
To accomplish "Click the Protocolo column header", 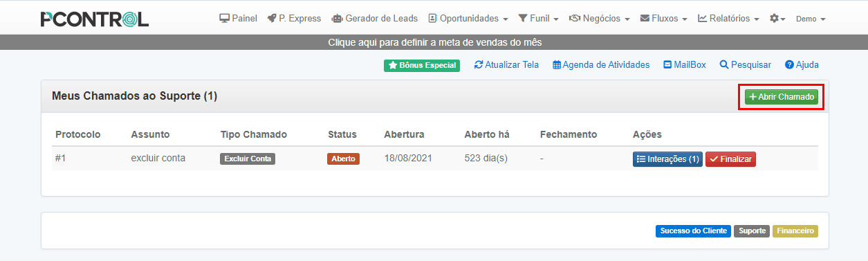I will (78, 134).
